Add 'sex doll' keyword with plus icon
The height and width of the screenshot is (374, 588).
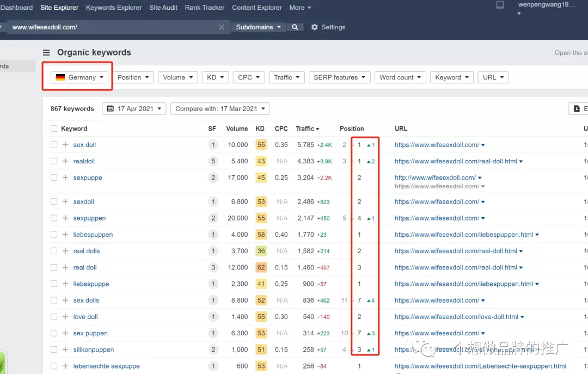pyautogui.click(x=65, y=145)
